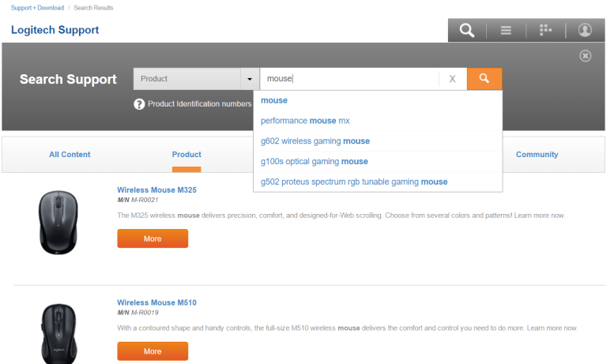Click the model number M-R0021 text
Viewport: 614px width, 364px height.
pyautogui.click(x=145, y=200)
